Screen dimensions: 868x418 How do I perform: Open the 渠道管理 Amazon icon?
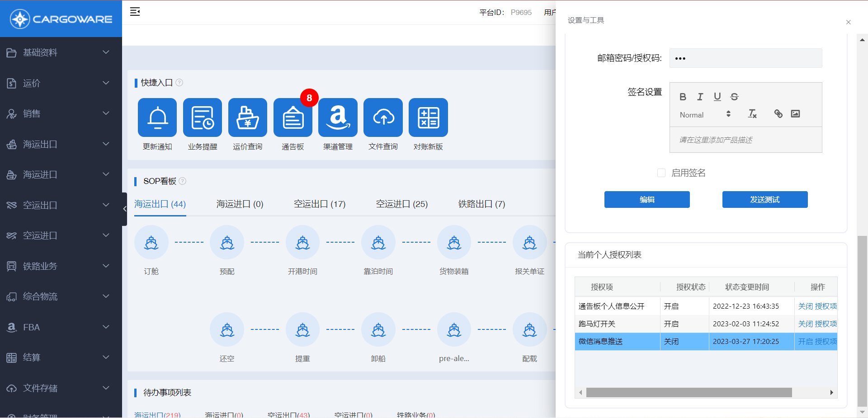click(338, 117)
